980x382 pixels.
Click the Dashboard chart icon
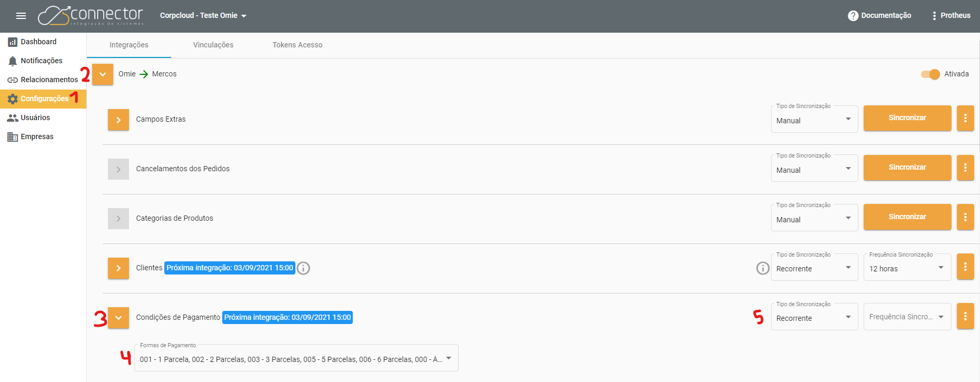[13, 42]
